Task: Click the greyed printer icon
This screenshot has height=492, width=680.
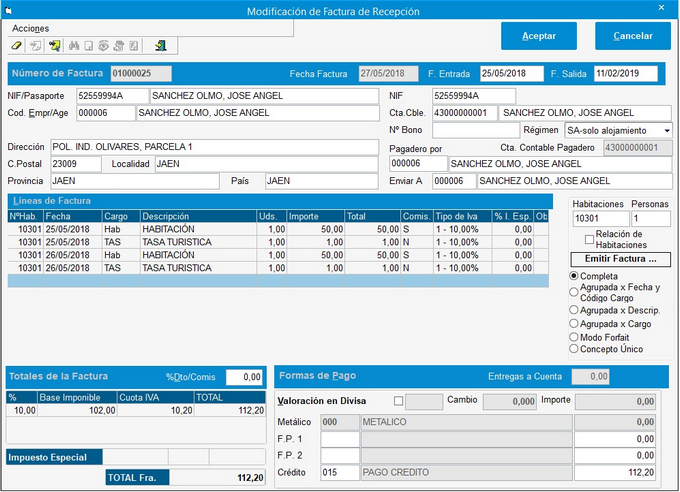Action: (x=119, y=45)
